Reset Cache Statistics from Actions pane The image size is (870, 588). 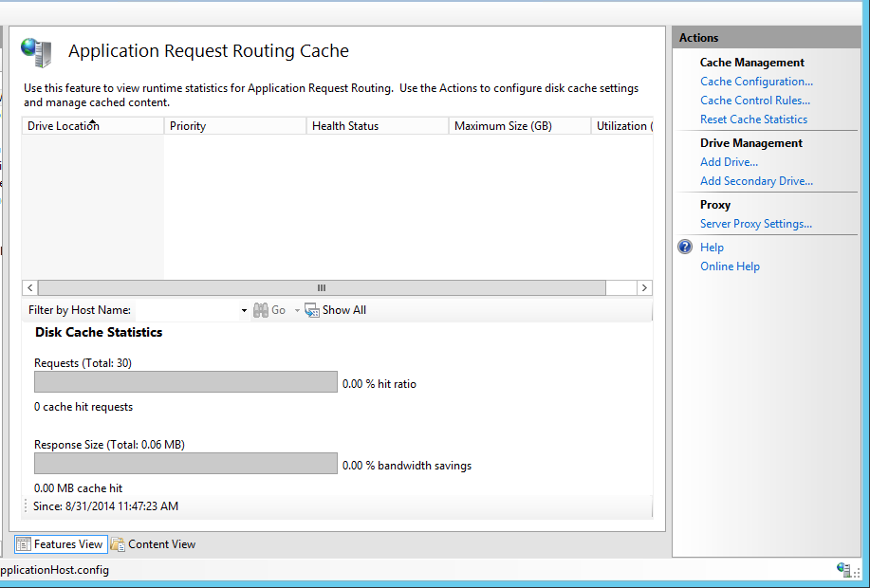tap(753, 119)
